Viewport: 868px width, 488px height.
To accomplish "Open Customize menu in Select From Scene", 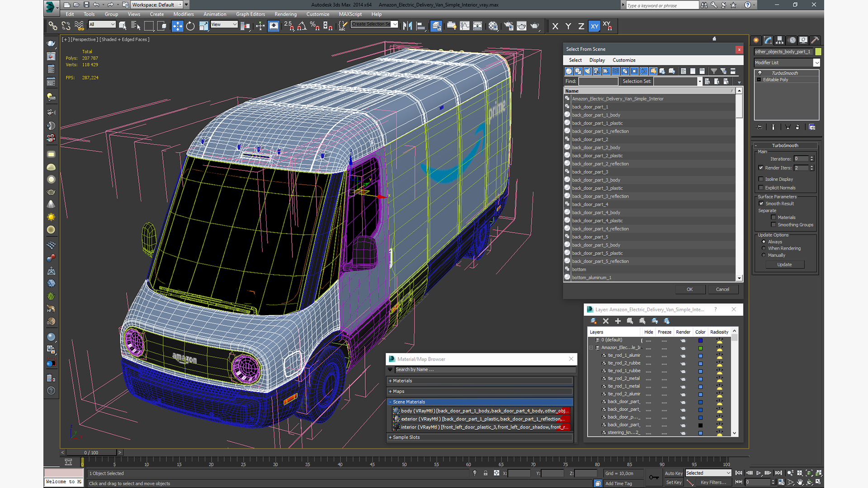I will pyautogui.click(x=624, y=60).
